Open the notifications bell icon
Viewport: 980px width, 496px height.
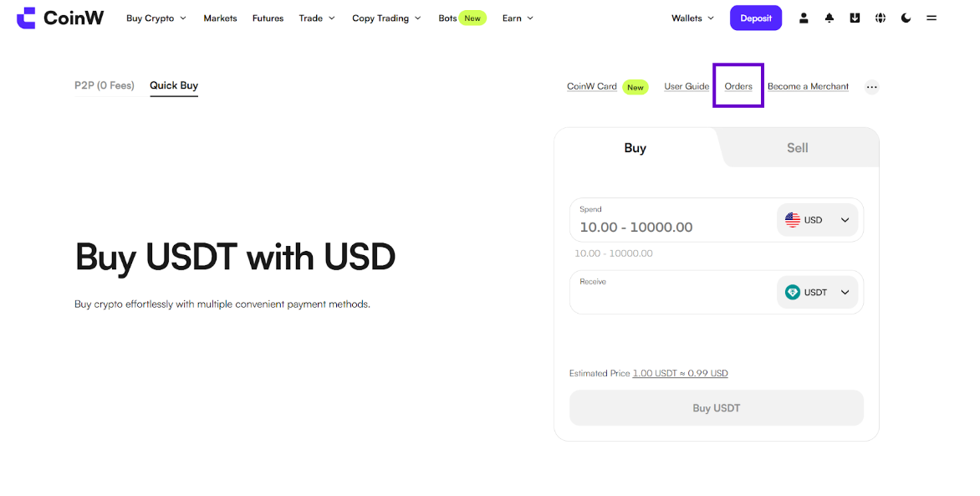tap(829, 18)
